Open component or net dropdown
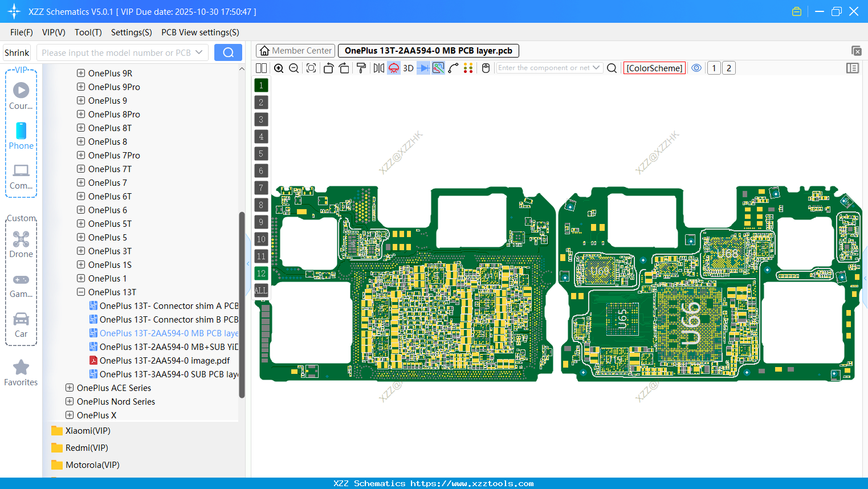 [x=596, y=68]
